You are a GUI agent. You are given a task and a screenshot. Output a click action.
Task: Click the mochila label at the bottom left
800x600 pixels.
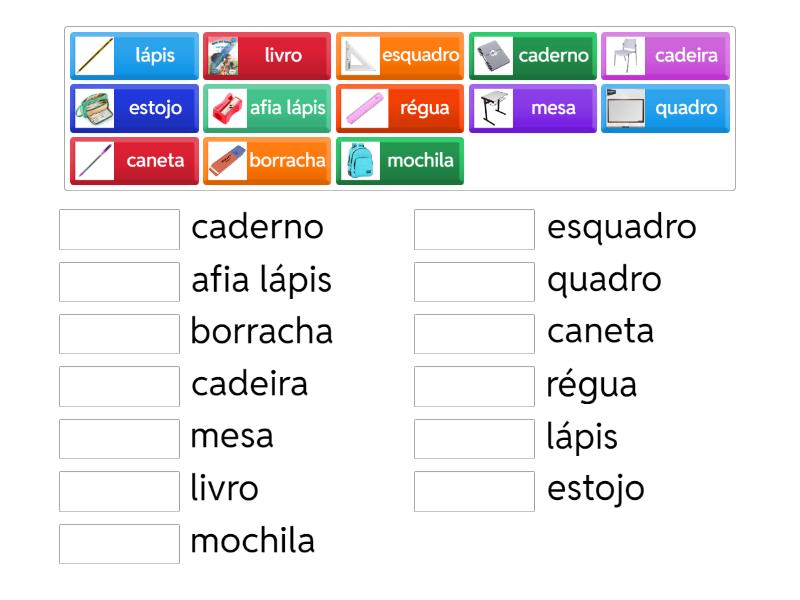click(x=252, y=543)
